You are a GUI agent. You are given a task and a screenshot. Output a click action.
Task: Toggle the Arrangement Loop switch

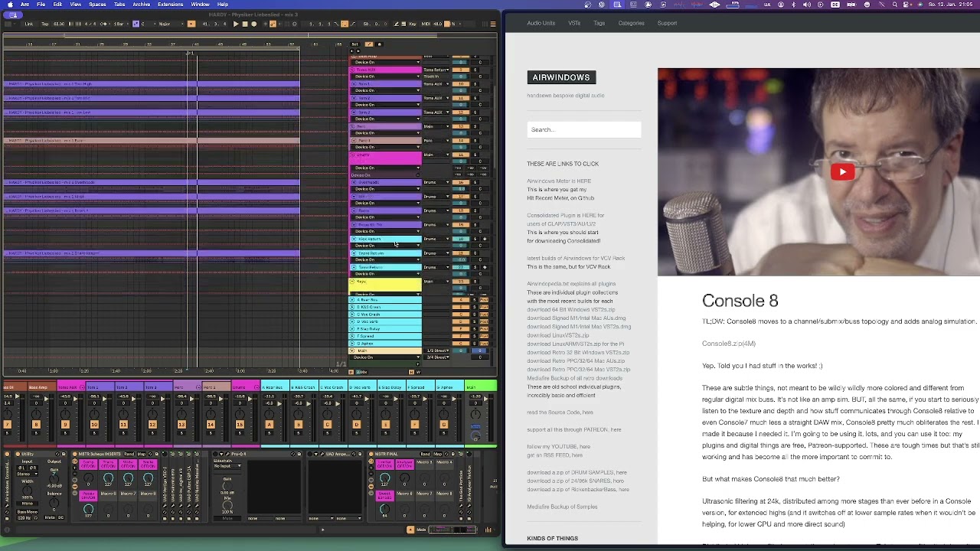pyautogui.click(x=344, y=24)
